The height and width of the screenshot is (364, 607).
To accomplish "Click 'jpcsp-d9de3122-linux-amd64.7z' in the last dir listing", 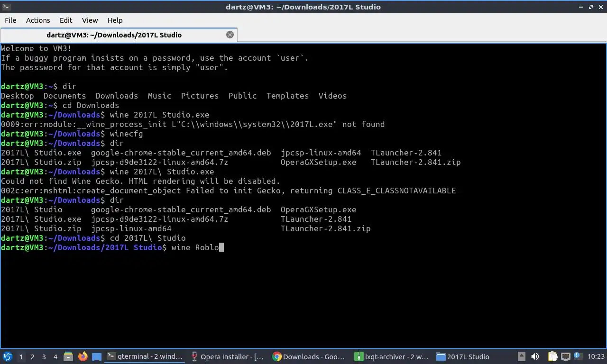I will 159,219.
